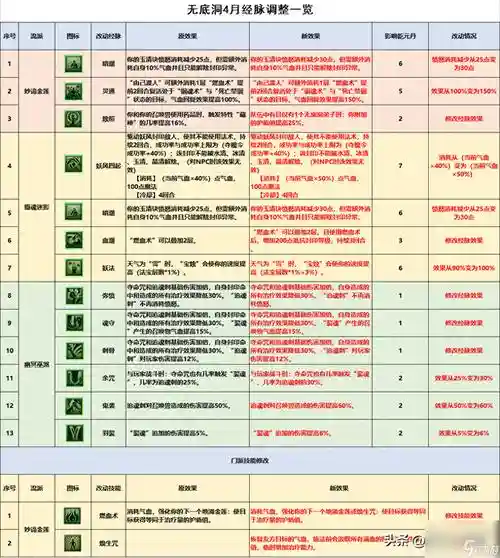This screenshot has width=500, height=558.
Task: Click the 焕生咒 skill icon in lower table
Action: click(73, 543)
